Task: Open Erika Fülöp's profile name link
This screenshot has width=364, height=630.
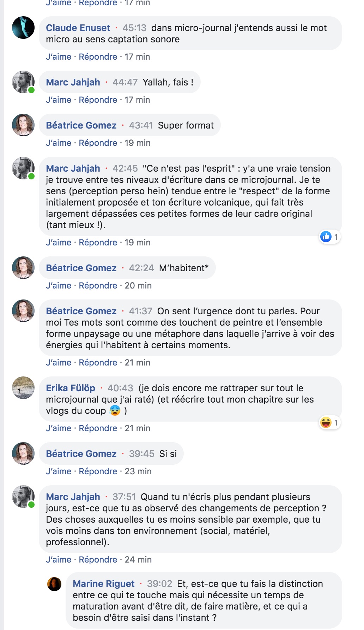Action: 71,388
